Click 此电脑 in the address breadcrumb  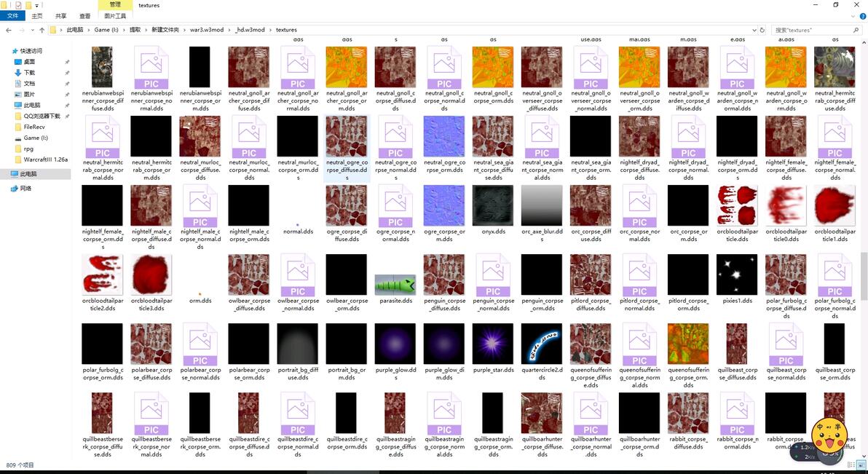point(75,30)
